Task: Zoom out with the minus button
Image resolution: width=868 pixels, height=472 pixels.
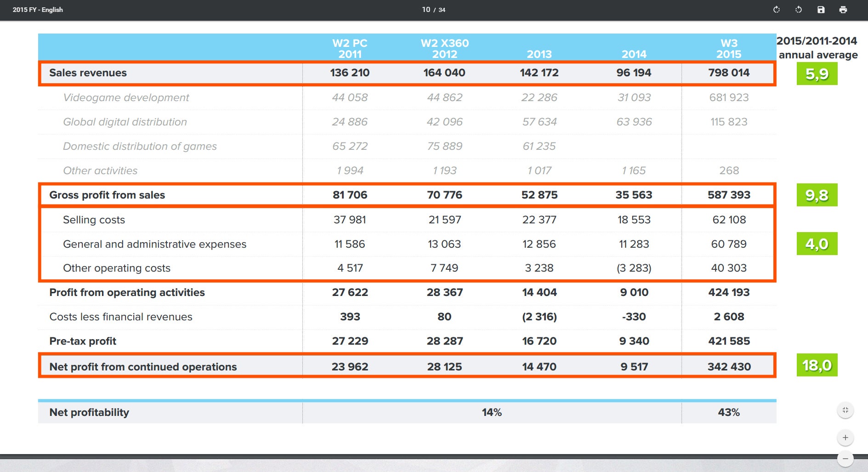Action: pyautogui.click(x=845, y=459)
